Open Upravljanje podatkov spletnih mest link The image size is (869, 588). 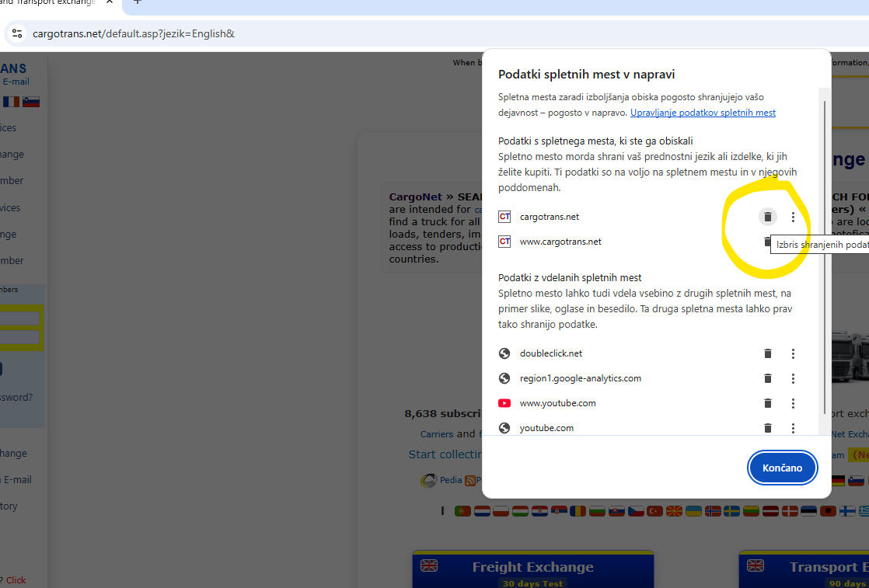pyautogui.click(x=703, y=113)
